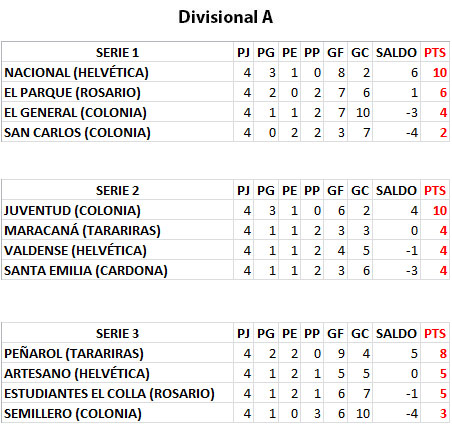Image resolution: width=452 pixels, height=432 pixels.
Task: Click Nacional's red 10 points value
Action: [x=440, y=72]
